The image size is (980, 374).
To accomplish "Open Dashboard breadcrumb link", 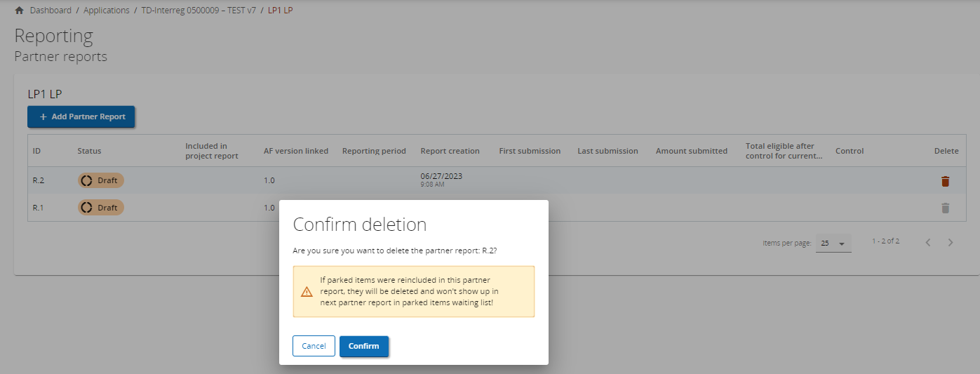I will [51, 11].
